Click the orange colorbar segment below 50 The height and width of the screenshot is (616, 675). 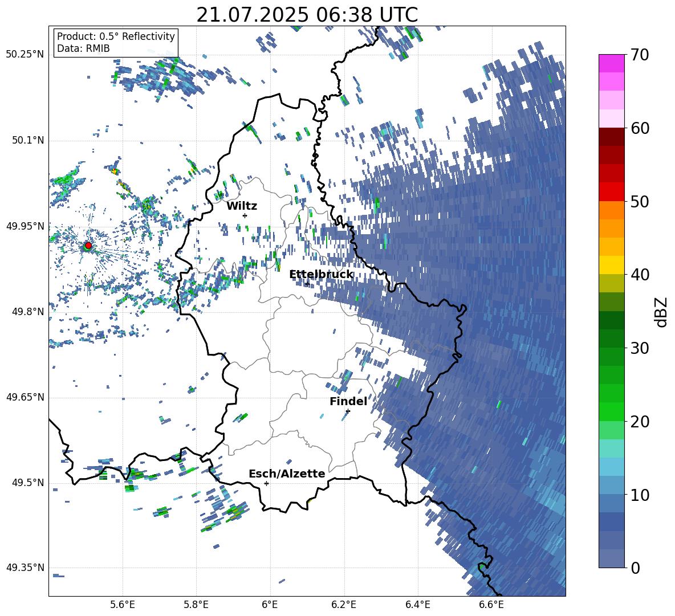tap(611, 210)
